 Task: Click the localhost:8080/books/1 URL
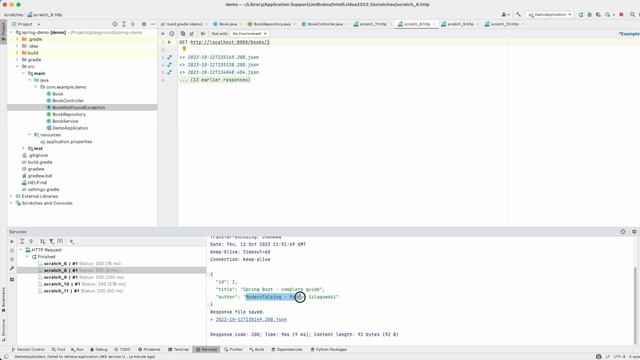point(230,42)
